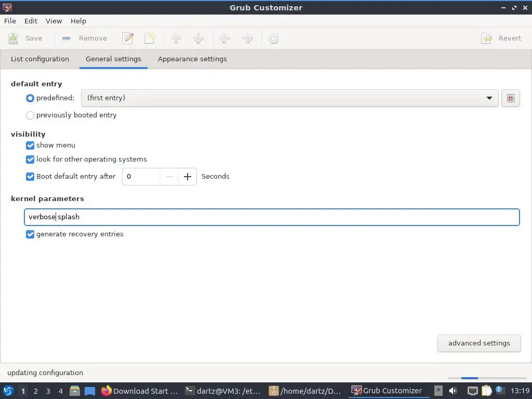Click Grub Customizer taskbar entry
The image size is (532, 399).
coord(389,391)
